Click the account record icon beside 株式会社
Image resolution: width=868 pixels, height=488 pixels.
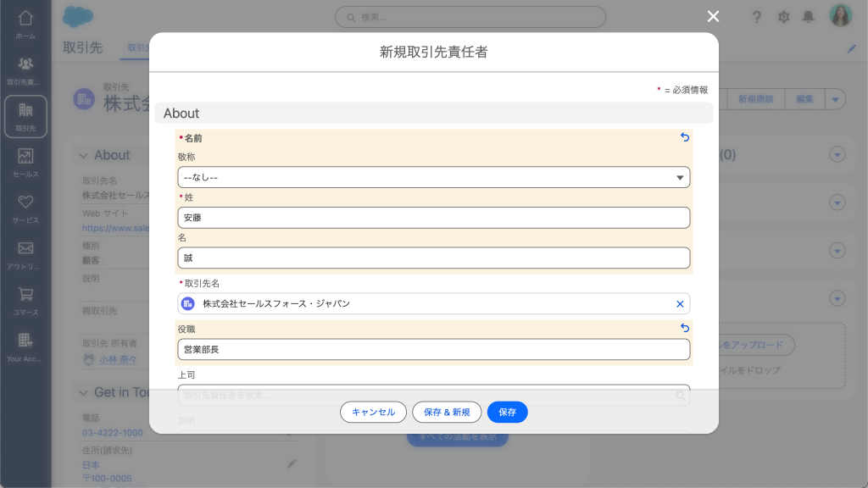(x=84, y=100)
